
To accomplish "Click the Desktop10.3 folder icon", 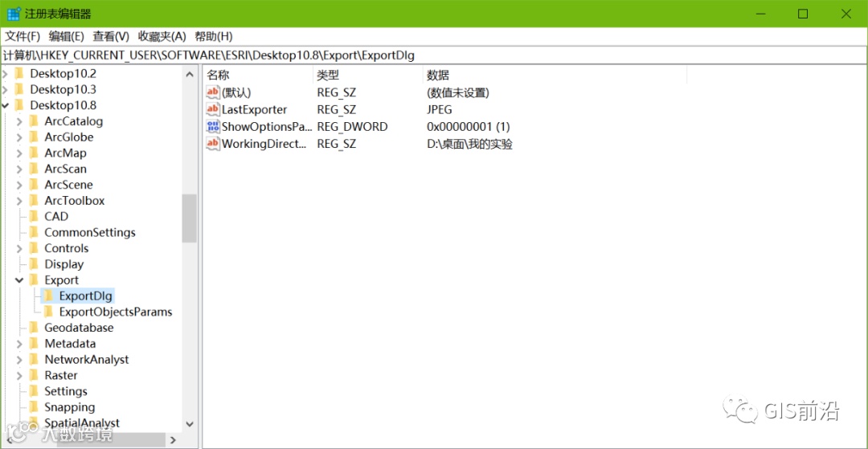I will [x=19, y=89].
